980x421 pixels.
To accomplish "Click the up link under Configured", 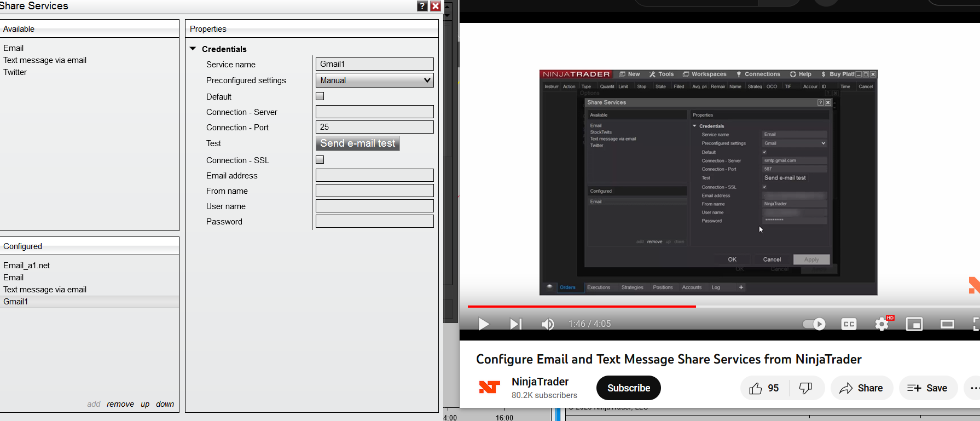I will click(x=145, y=405).
